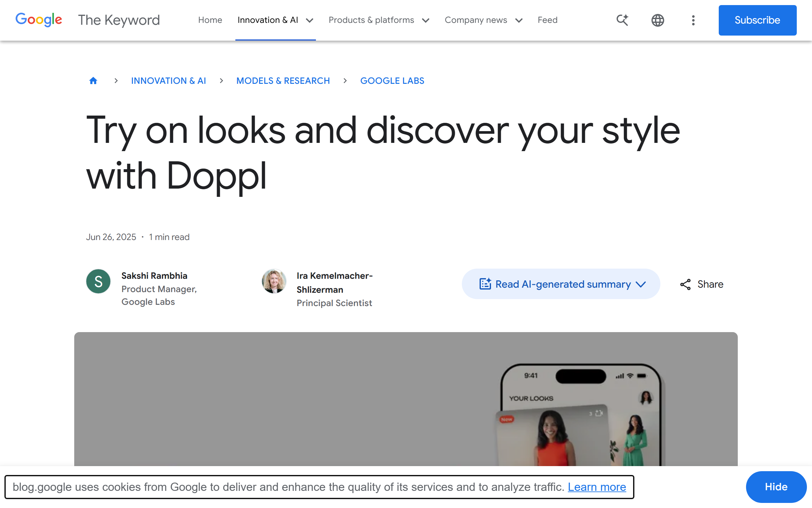Expand the Company news chevron
Viewport: 812px width, 508px height.
click(x=519, y=21)
